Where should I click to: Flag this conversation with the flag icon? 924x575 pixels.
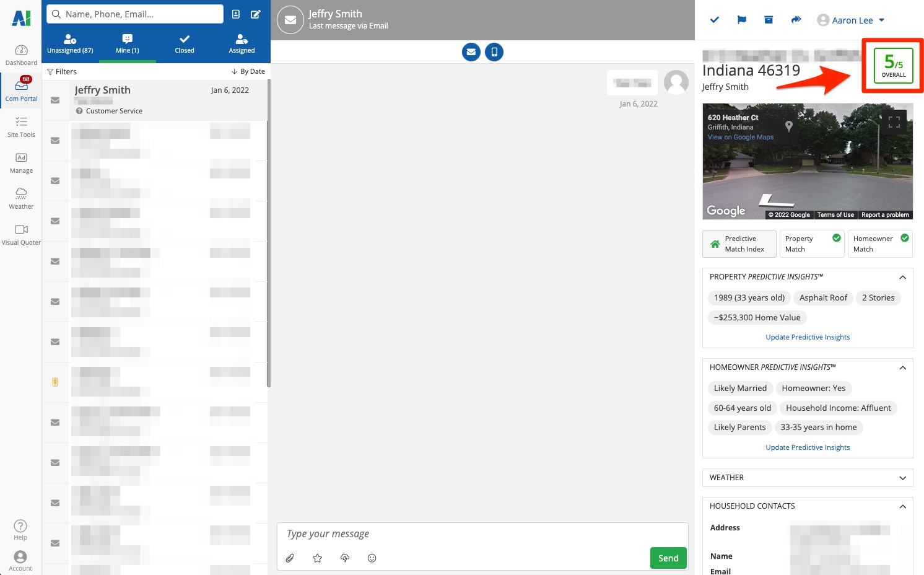click(x=741, y=20)
